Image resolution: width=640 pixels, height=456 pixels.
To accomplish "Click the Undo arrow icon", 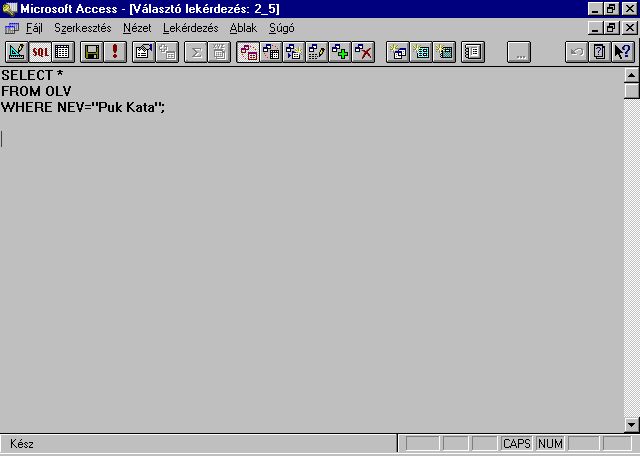I will [x=577, y=52].
